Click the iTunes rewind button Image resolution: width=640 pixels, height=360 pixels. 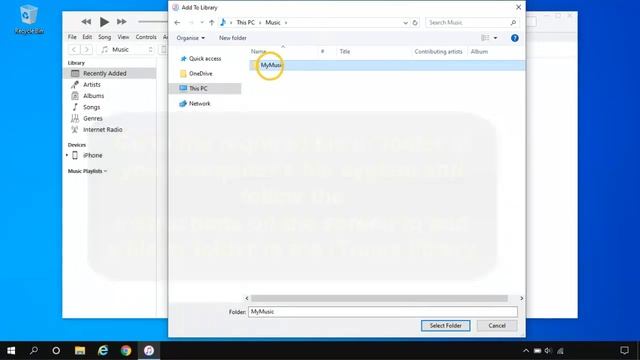[86, 22]
